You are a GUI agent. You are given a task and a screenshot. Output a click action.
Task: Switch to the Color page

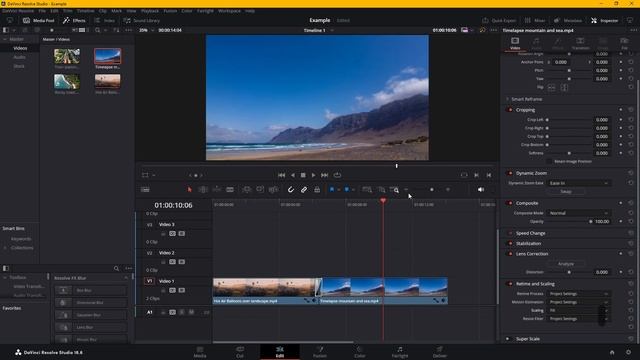(x=360, y=352)
